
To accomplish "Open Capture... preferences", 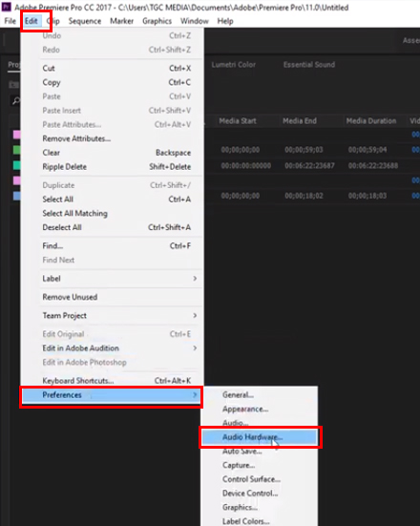I will coord(259,465).
